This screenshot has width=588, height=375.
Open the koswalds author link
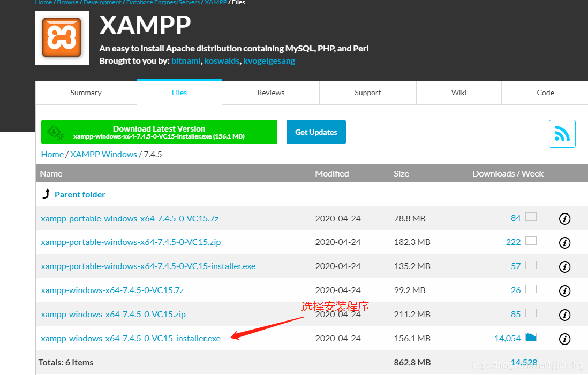[x=222, y=60]
